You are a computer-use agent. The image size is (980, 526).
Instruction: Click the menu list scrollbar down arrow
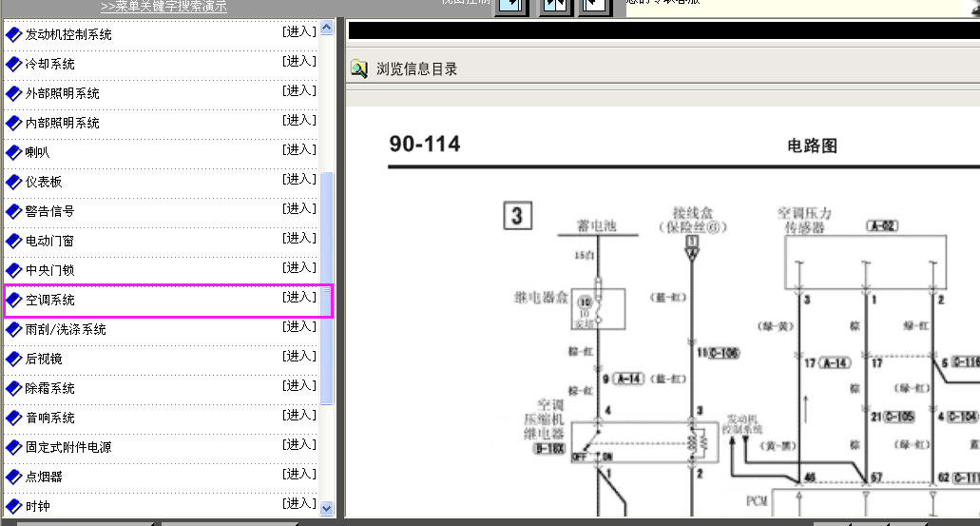click(x=327, y=509)
